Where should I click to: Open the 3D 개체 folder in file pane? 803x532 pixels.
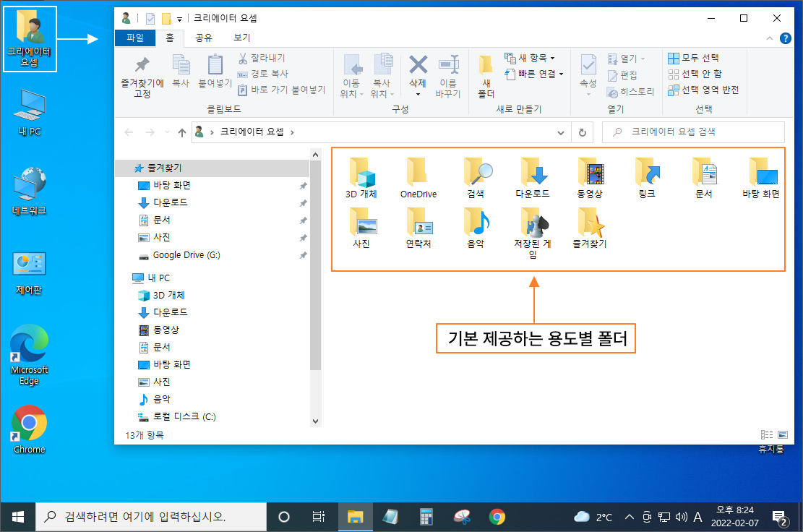(x=361, y=178)
